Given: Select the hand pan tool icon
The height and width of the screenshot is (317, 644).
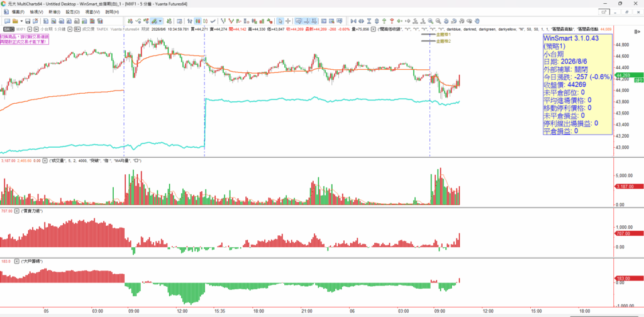Looking at the screenshot, I should [477, 21].
